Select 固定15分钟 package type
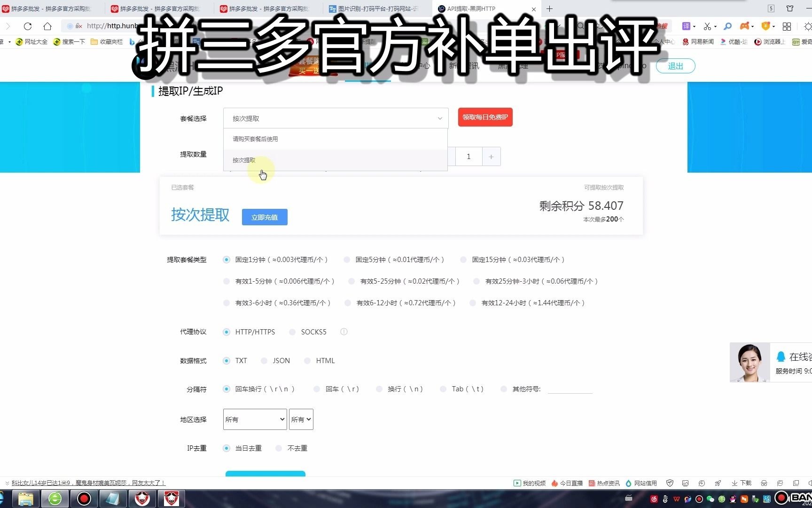Viewport: 812px width, 508px height. click(463, 260)
